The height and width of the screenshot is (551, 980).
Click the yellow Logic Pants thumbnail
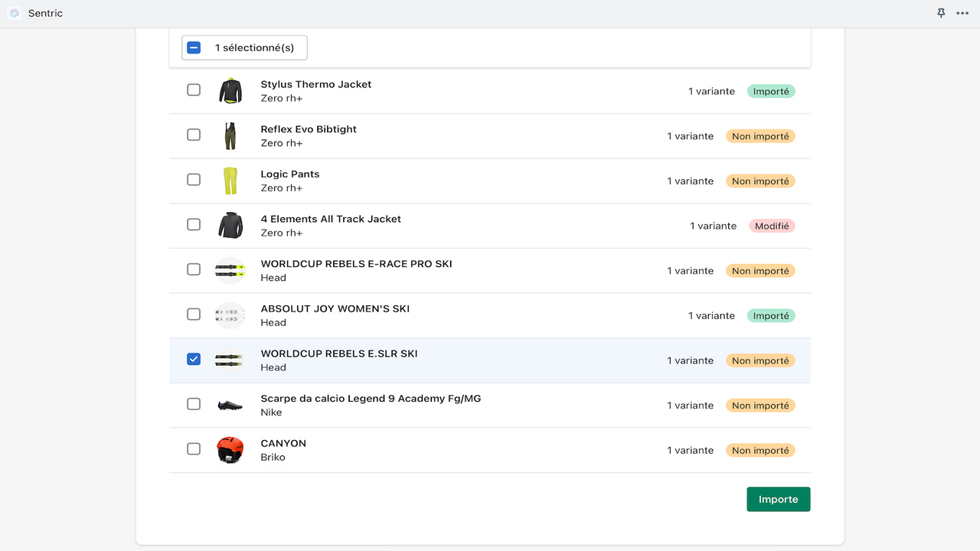[x=230, y=181]
